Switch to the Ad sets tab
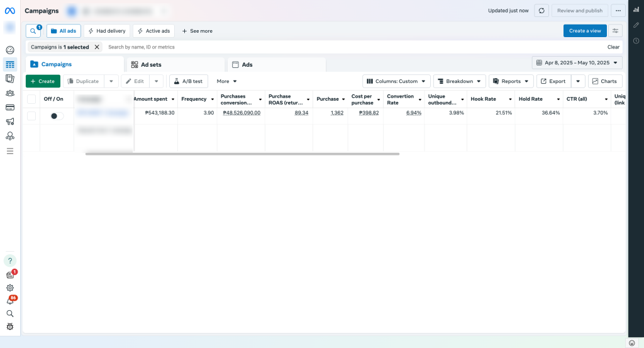The image size is (644, 348). pyautogui.click(x=176, y=64)
